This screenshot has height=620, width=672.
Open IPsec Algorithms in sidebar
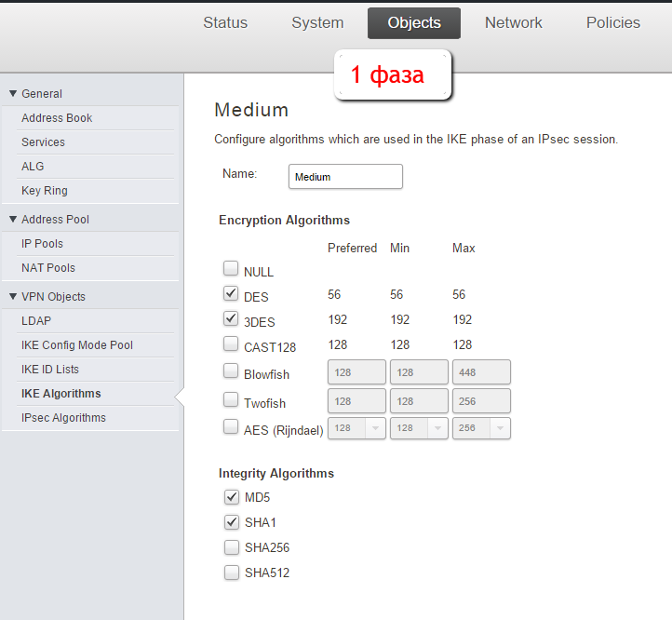(63, 418)
